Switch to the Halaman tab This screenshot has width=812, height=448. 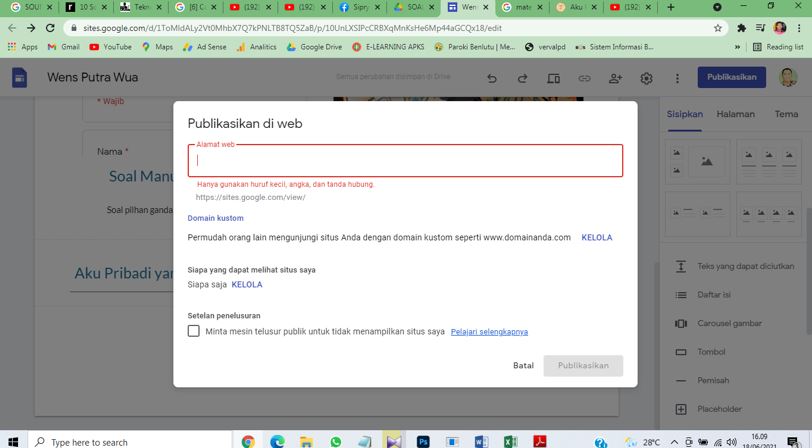(735, 114)
